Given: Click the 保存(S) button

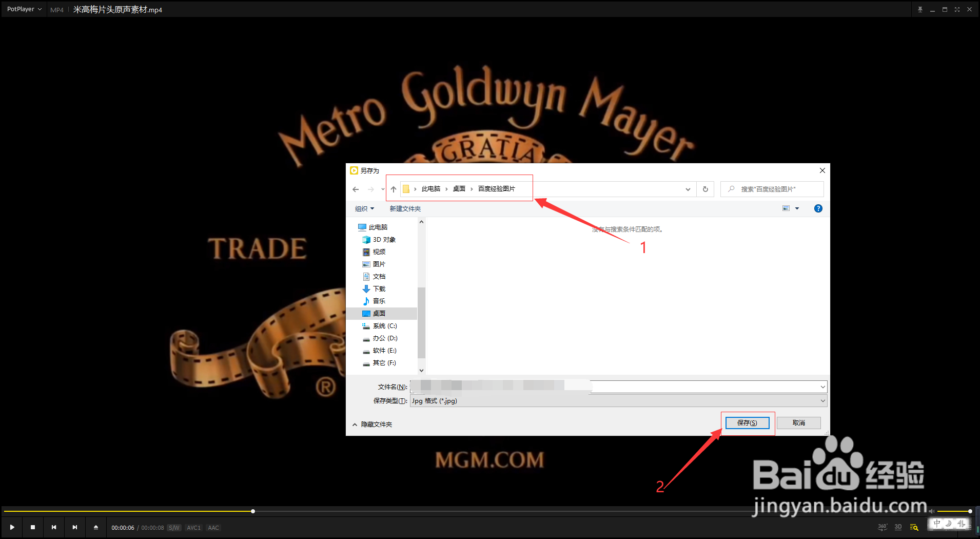Looking at the screenshot, I should click(x=747, y=423).
